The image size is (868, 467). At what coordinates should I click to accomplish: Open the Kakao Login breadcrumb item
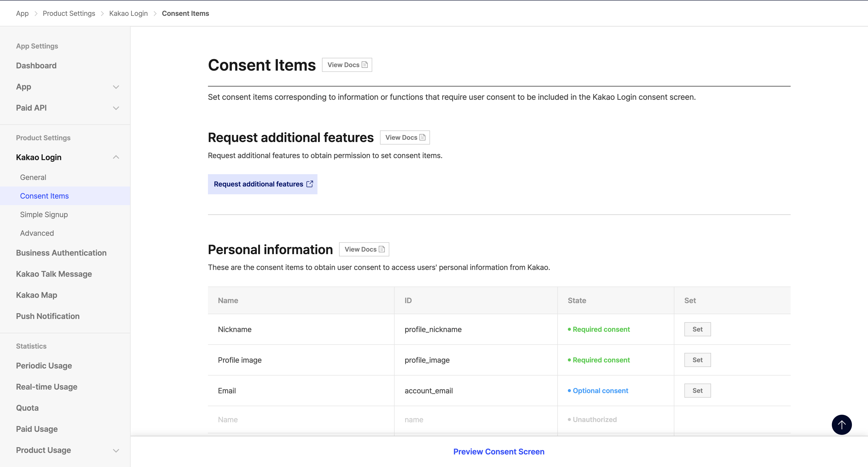click(x=128, y=13)
